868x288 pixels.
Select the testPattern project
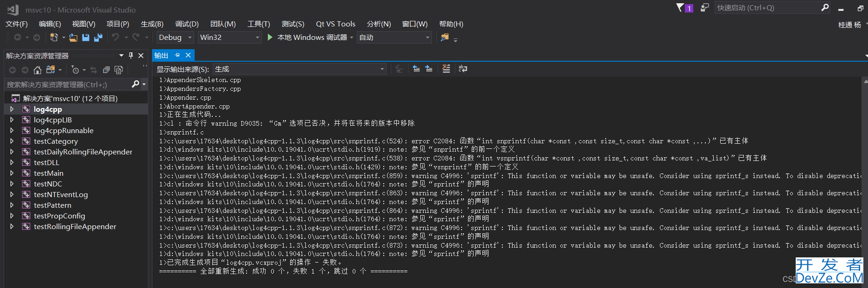tap(52, 205)
